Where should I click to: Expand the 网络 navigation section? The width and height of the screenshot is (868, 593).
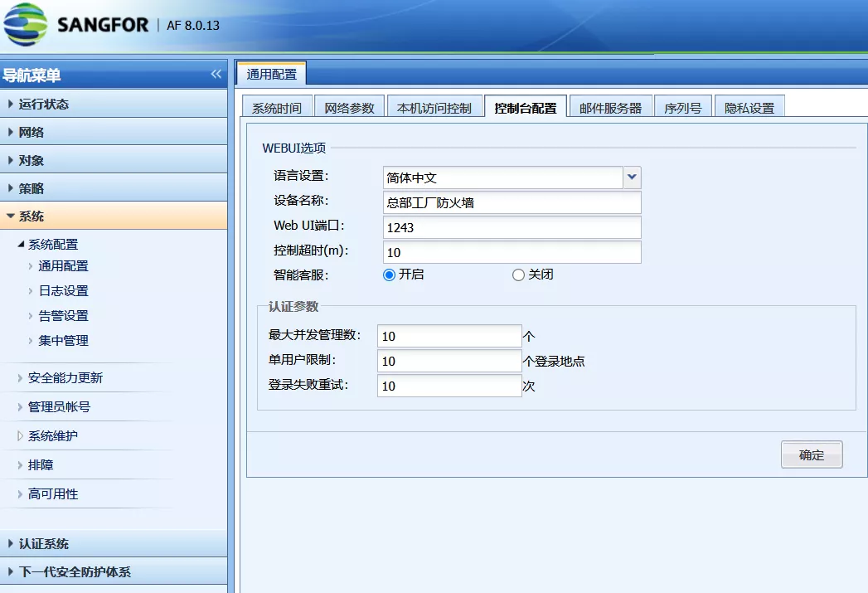(32, 133)
